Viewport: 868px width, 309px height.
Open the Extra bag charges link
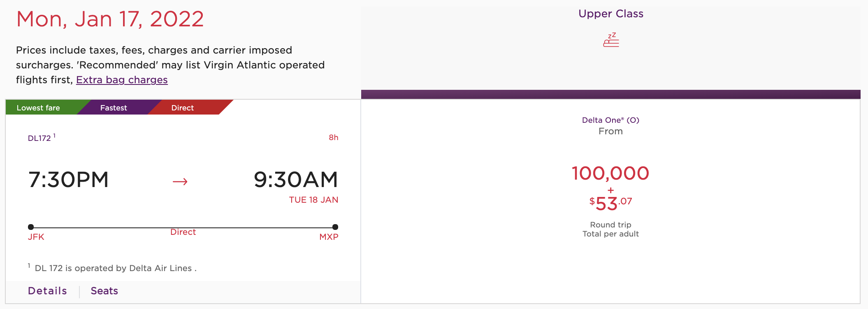121,80
